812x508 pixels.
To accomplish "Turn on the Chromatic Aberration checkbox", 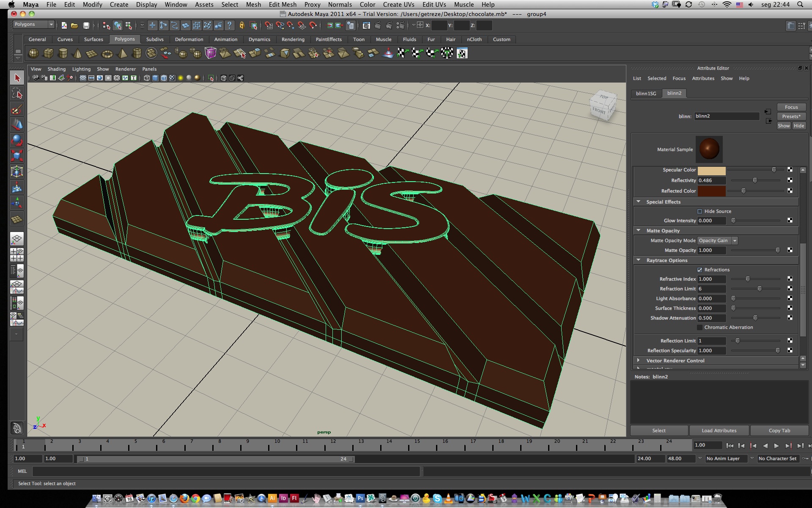I will click(x=700, y=327).
